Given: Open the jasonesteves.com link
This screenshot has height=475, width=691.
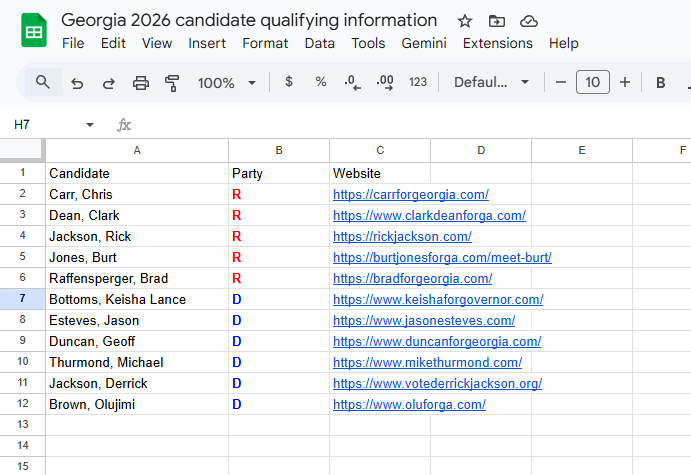Looking at the screenshot, I should coord(424,320).
